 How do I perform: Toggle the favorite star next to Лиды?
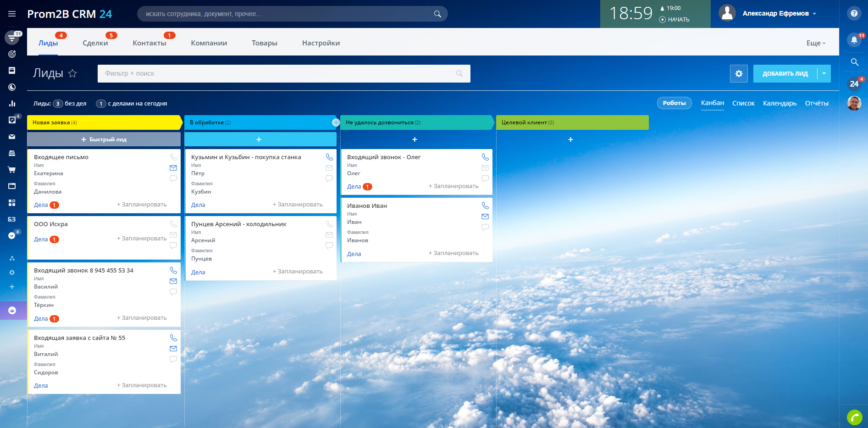[72, 73]
